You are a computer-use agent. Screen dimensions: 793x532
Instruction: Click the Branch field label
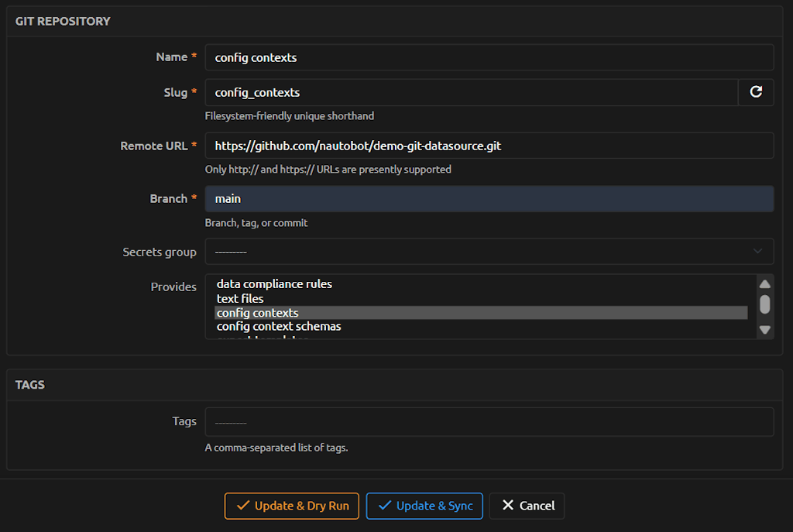pyautogui.click(x=168, y=199)
